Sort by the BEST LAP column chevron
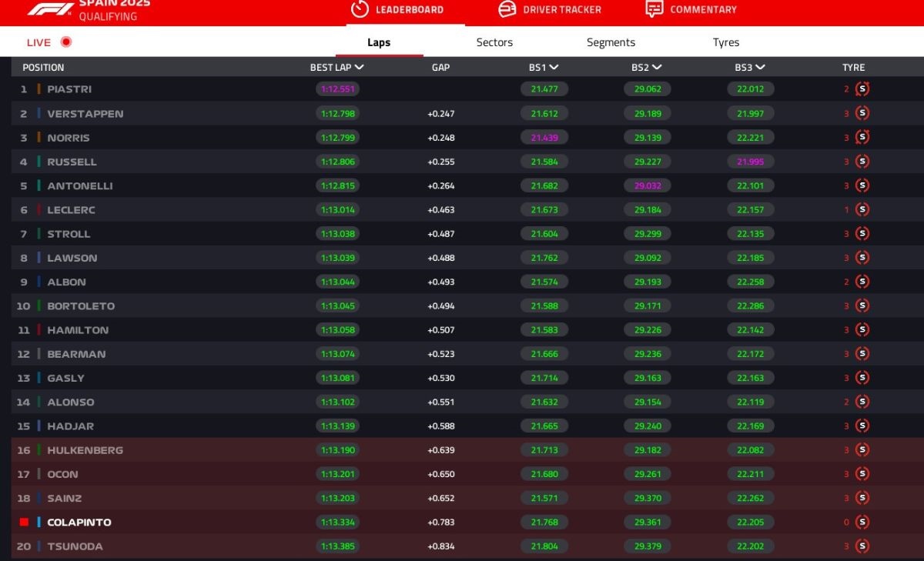The width and height of the screenshot is (924, 561). click(x=359, y=68)
